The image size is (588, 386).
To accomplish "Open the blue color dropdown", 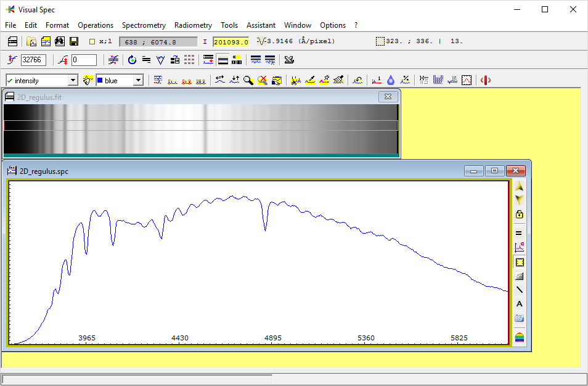I will pos(138,81).
